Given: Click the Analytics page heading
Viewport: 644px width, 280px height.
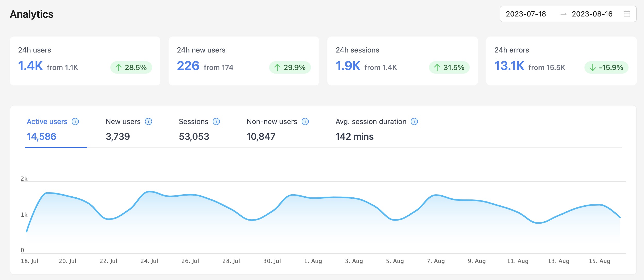Looking at the screenshot, I should (32, 14).
